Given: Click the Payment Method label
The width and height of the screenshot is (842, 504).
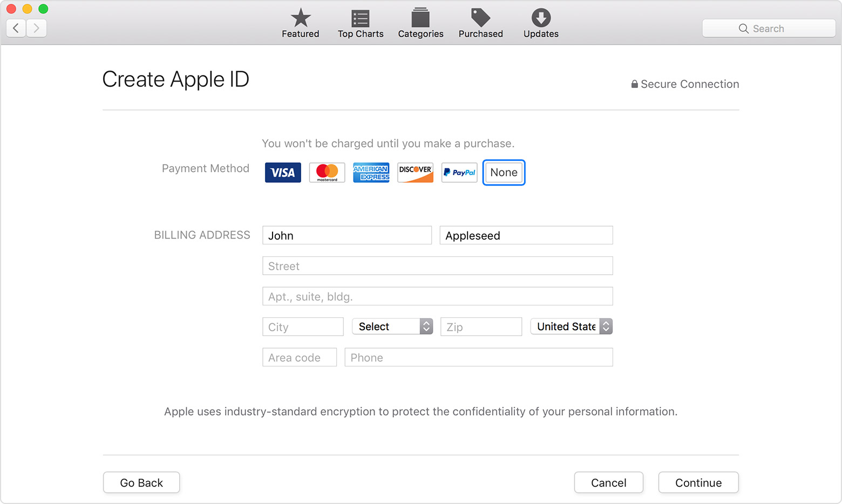Looking at the screenshot, I should pos(206,168).
